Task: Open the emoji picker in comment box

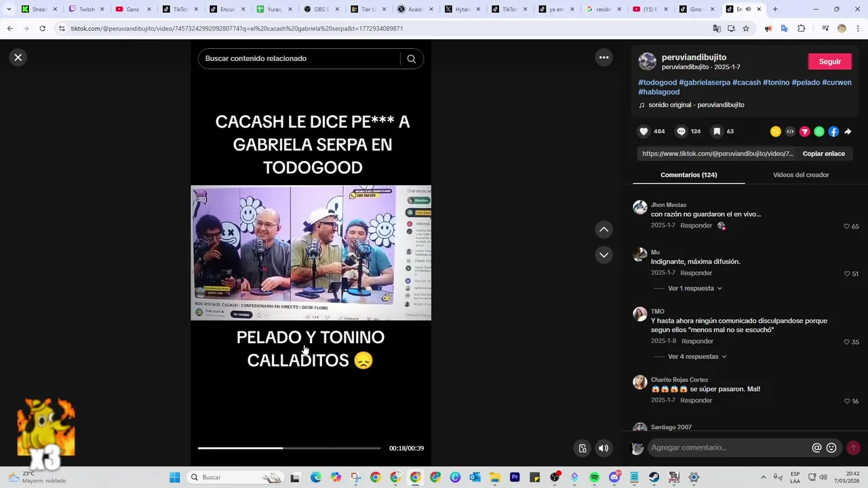Action: [831, 447]
